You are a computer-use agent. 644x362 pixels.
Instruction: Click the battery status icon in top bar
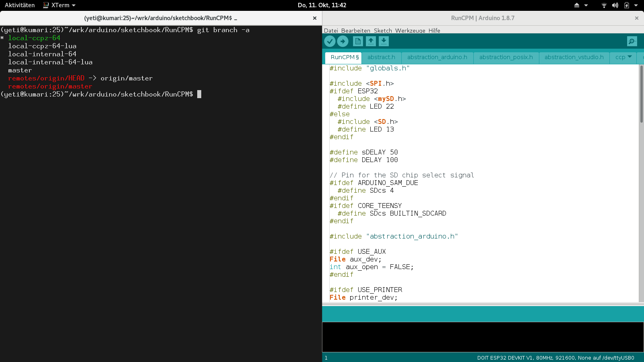(627, 5)
